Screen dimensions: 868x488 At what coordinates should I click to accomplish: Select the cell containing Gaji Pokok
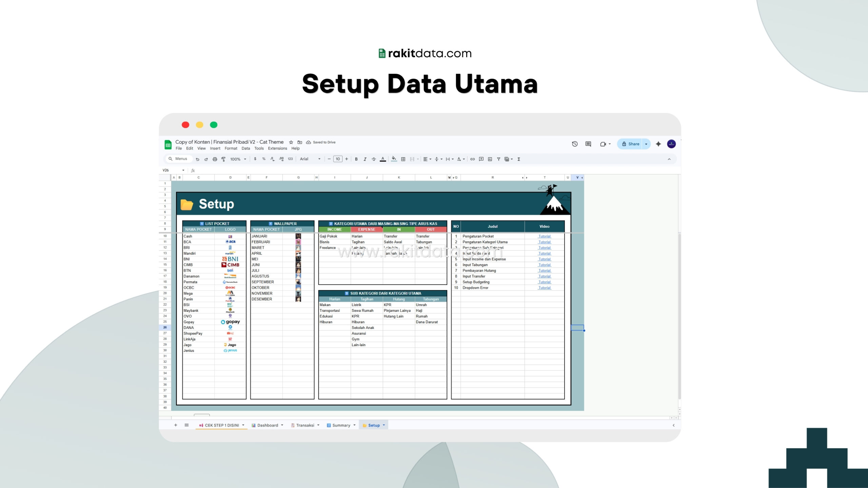click(335, 236)
